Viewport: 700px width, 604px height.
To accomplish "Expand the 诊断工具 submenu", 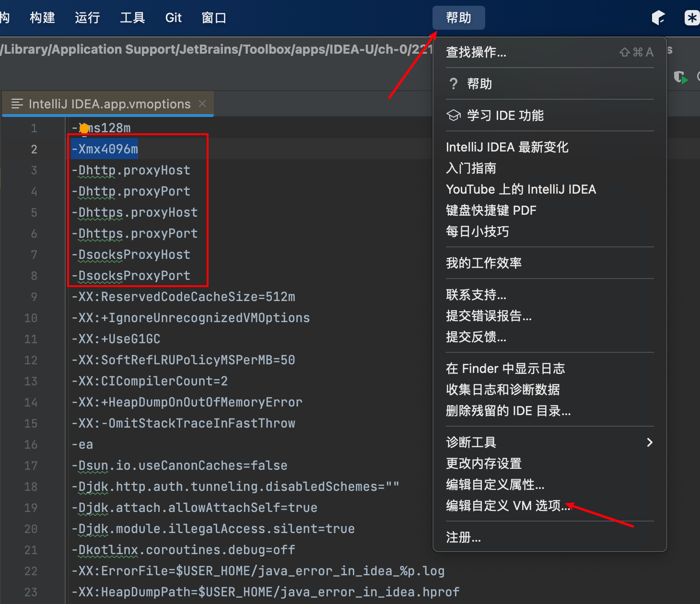I will pyautogui.click(x=550, y=442).
